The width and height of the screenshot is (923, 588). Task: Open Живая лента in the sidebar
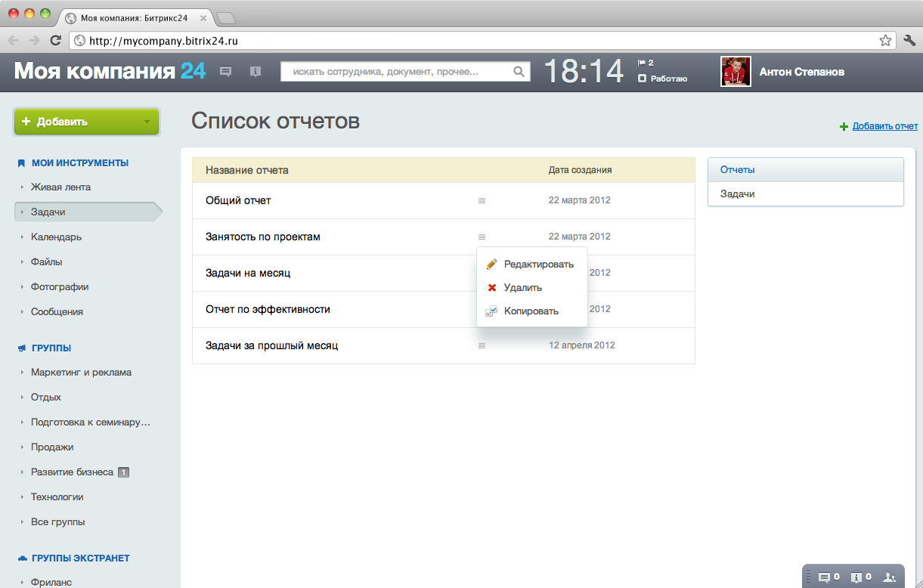point(60,187)
